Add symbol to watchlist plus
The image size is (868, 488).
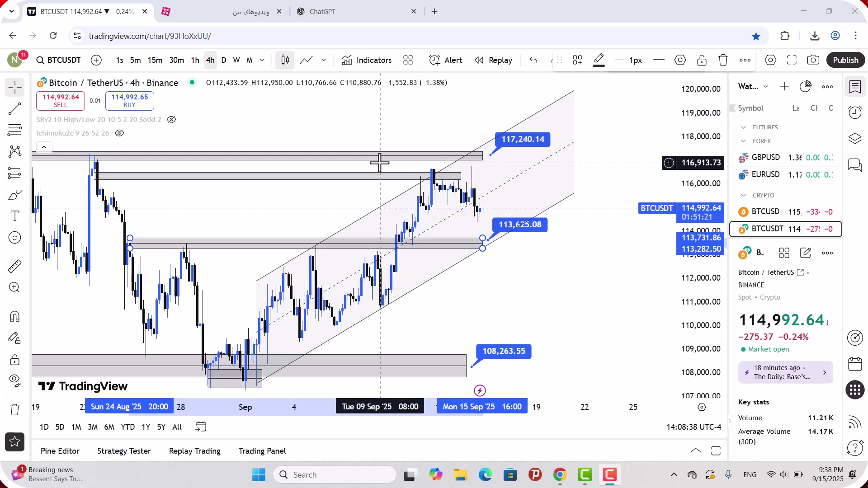pos(784,86)
